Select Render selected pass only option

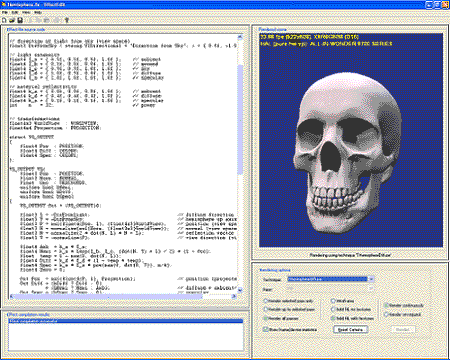pyautogui.click(x=289, y=301)
